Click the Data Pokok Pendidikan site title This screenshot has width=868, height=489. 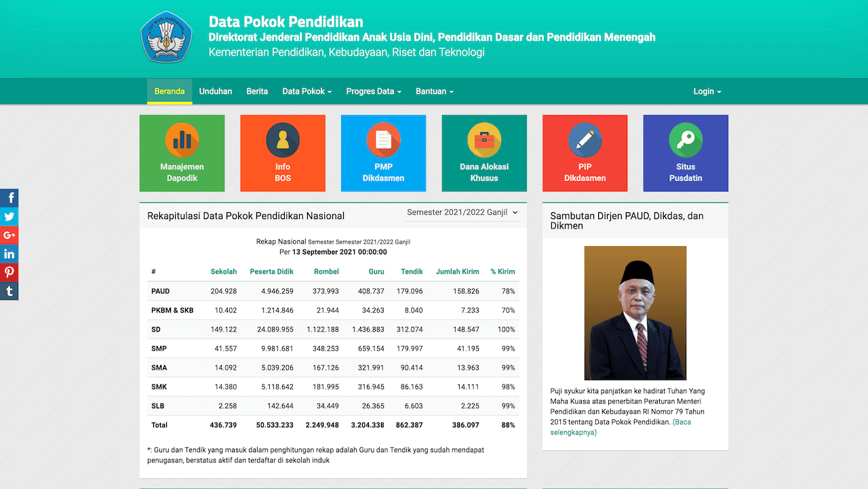[x=285, y=22]
